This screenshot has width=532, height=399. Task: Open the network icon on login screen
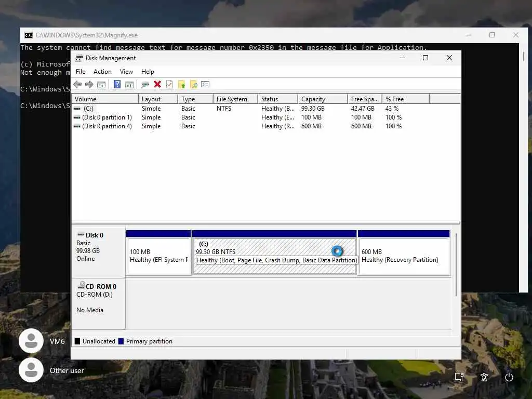tap(459, 377)
